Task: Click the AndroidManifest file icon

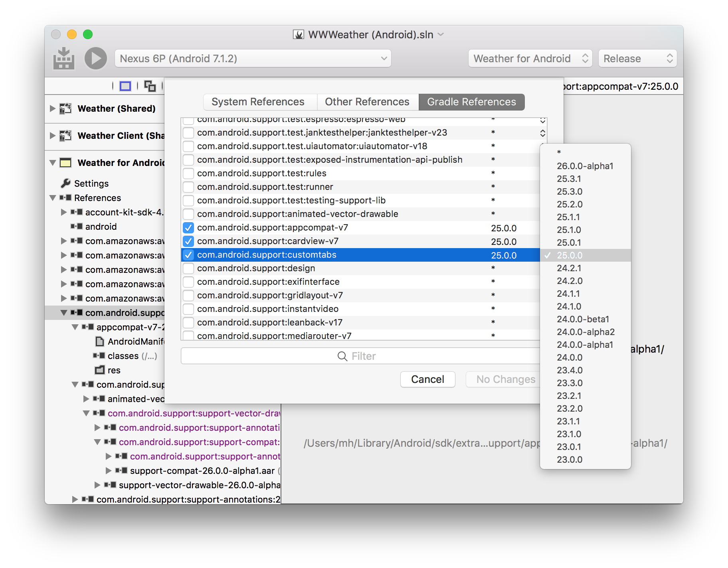Action: tap(99, 341)
